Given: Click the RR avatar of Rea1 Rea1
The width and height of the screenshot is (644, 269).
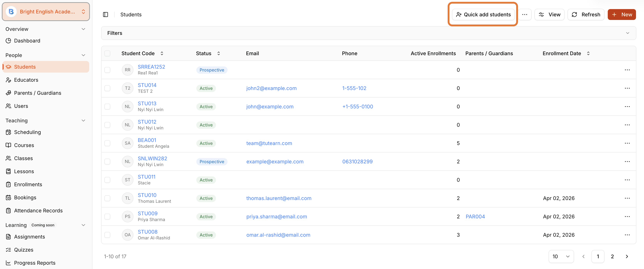Looking at the screenshot, I should pyautogui.click(x=127, y=70).
